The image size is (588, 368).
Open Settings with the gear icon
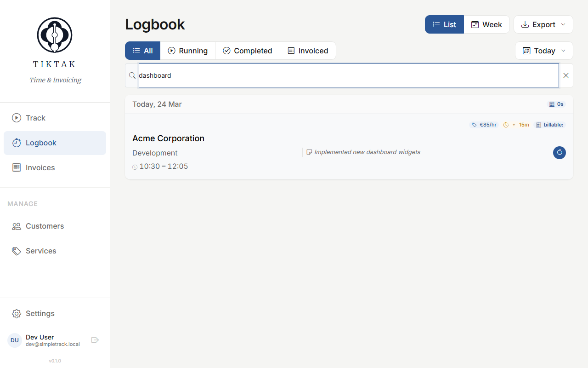coord(16,313)
